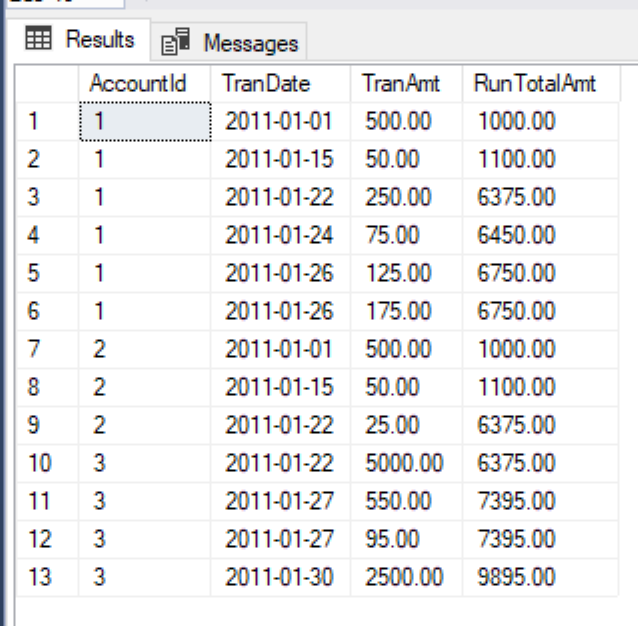The image size is (638, 626).
Task: Click TranAmt 75.00 cell
Action: [x=406, y=236]
